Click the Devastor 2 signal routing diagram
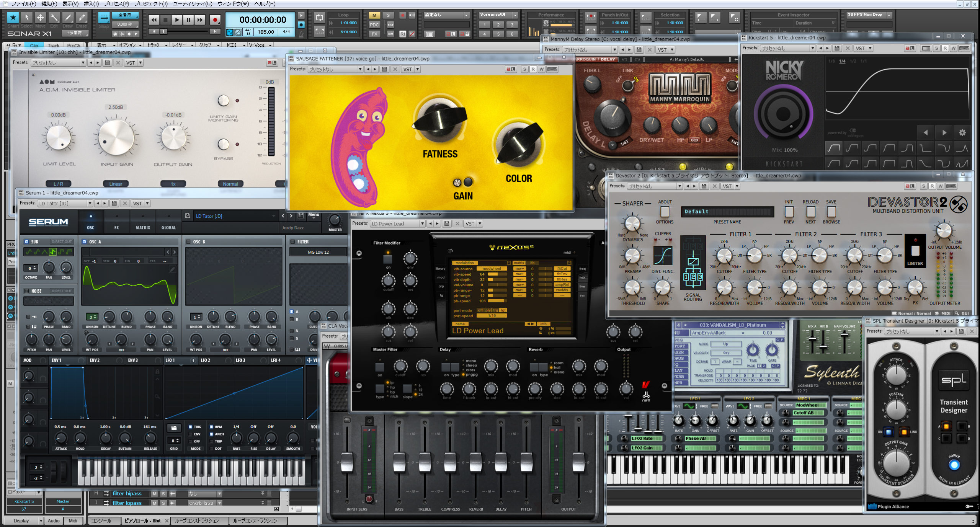This screenshot has height=527, width=980. (693, 263)
